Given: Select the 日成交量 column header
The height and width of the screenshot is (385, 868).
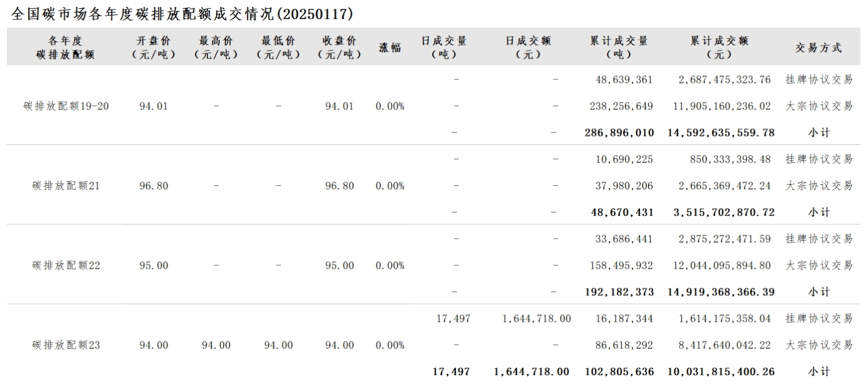Looking at the screenshot, I should click(444, 47).
